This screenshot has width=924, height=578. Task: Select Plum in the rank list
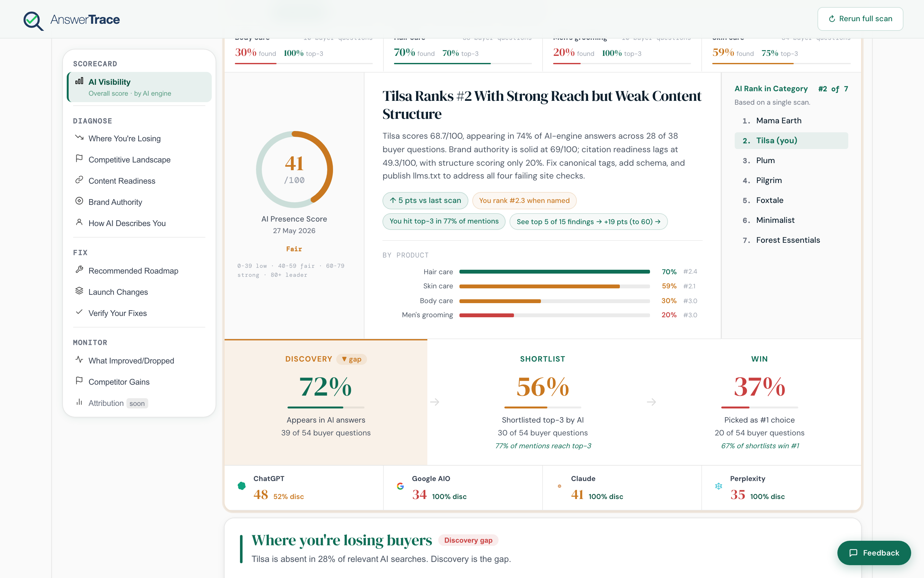(x=791, y=161)
